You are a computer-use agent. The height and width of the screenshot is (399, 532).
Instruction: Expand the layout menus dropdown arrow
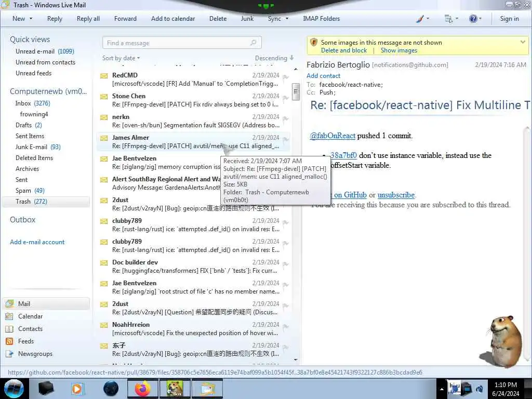click(457, 19)
